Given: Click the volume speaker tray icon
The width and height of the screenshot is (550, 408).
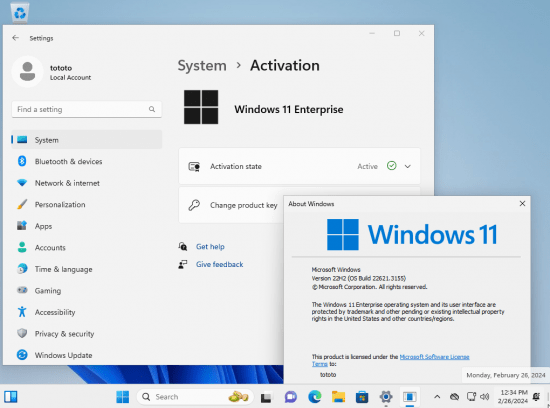Looking at the screenshot, I should [x=485, y=397].
